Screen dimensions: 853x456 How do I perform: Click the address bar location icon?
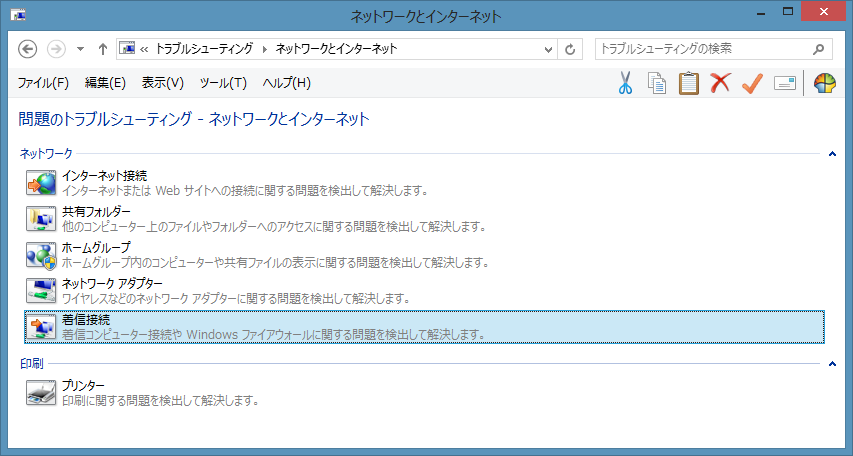point(127,48)
